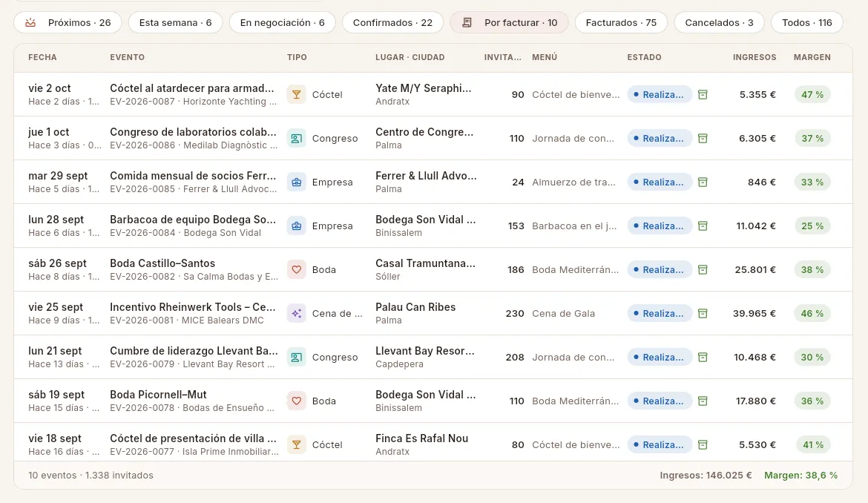868x503 pixels.
Task: Click footer Margen: 38,6 %
Action: click(x=801, y=476)
